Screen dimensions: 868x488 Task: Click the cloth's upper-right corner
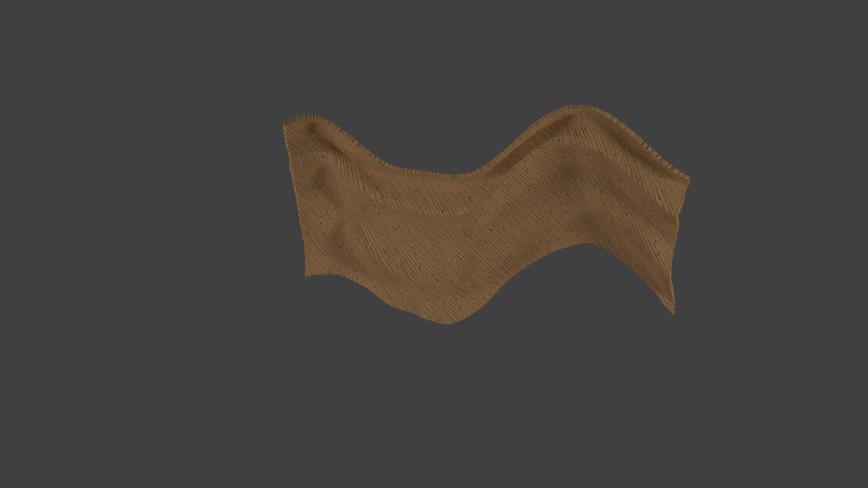point(688,180)
